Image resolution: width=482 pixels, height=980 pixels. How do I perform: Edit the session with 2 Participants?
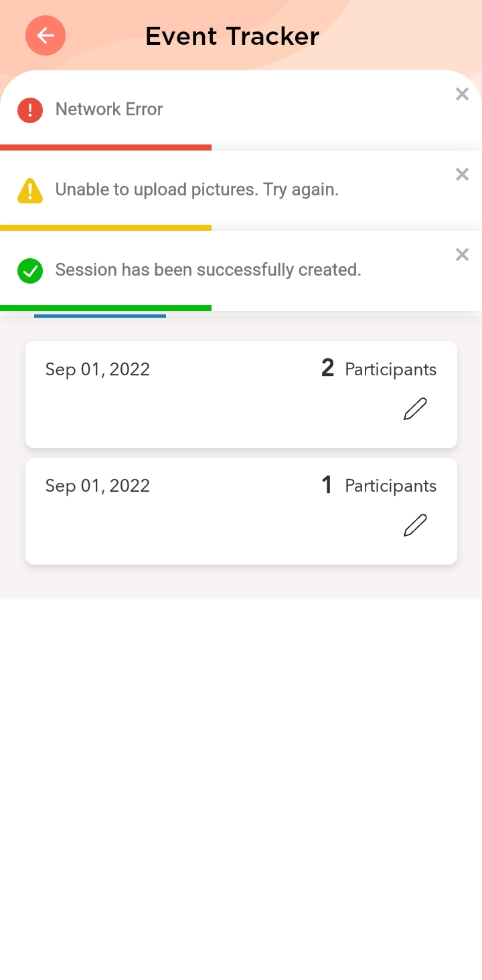click(x=415, y=409)
